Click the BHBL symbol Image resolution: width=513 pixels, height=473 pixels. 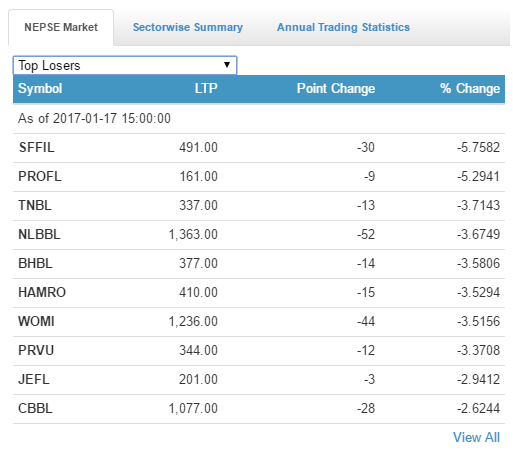35,263
